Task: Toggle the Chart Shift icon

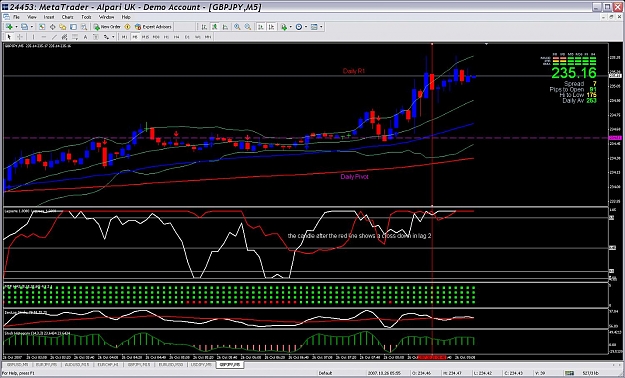Action: pos(271,27)
